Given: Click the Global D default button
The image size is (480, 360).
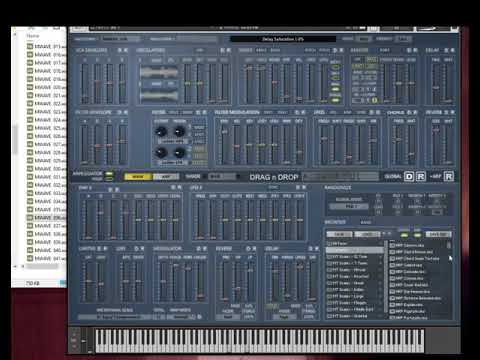Looking at the screenshot, I should (409, 176).
